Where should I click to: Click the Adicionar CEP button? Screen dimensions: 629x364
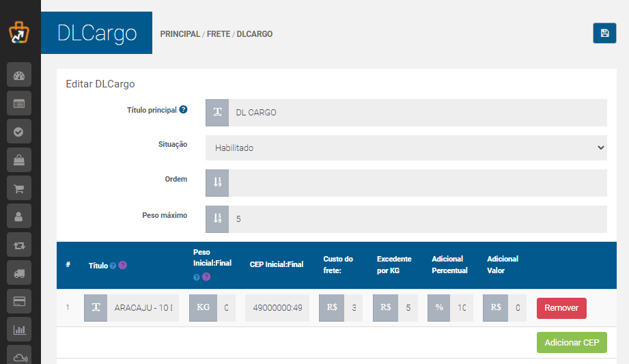click(572, 342)
